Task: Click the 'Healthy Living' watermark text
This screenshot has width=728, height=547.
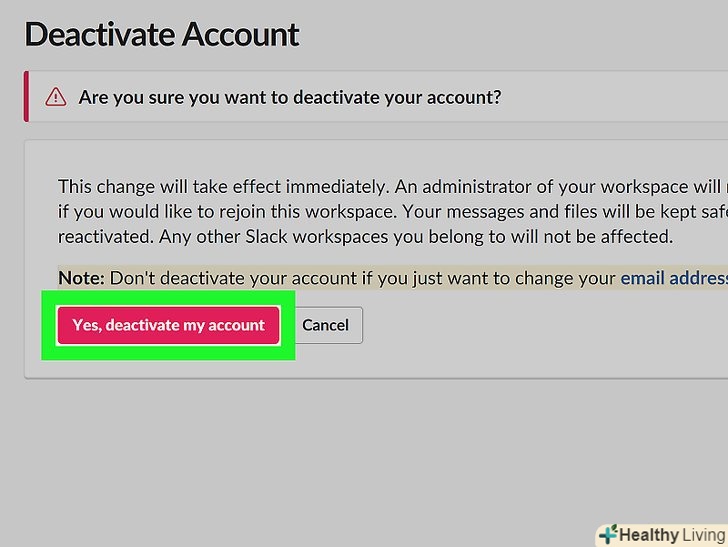Action: click(670, 535)
